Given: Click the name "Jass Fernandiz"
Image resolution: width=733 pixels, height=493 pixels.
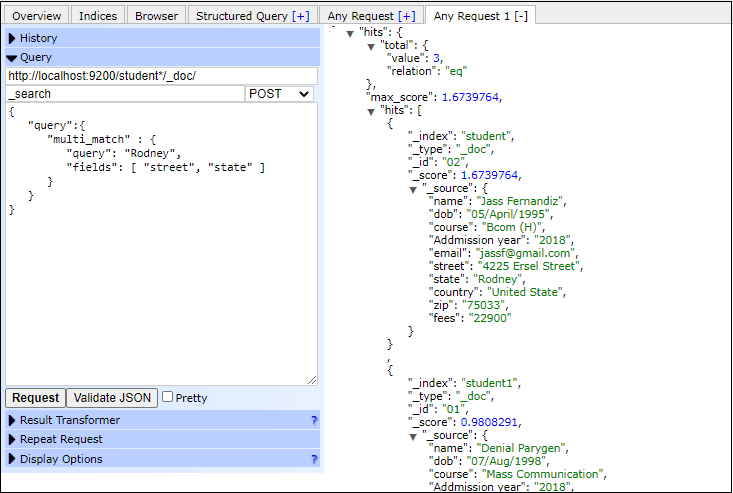Looking at the screenshot, I should click(521, 201).
